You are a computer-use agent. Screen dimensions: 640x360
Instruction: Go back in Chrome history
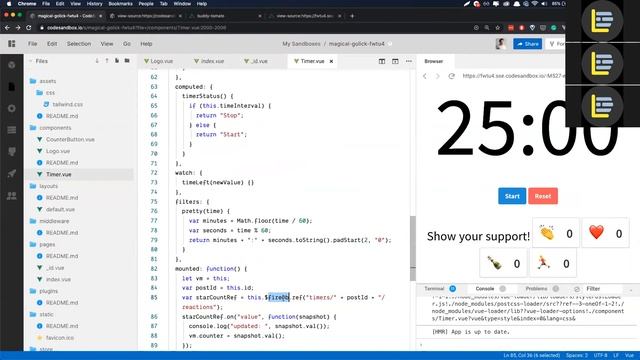click(x=7, y=28)
